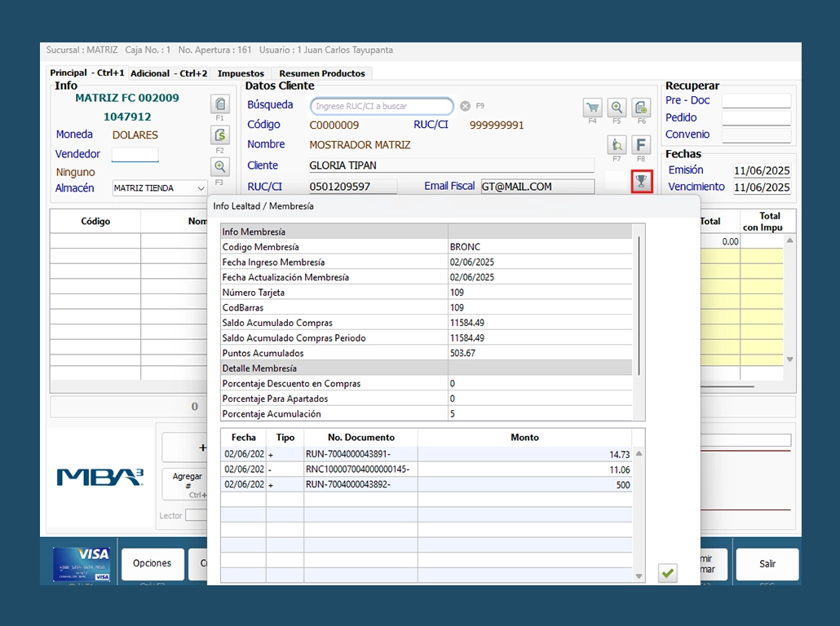Screen dimensions: 840x626
Task: Click the plus button above Agregar
Action: pyautogui.click(x=185, y=447)
